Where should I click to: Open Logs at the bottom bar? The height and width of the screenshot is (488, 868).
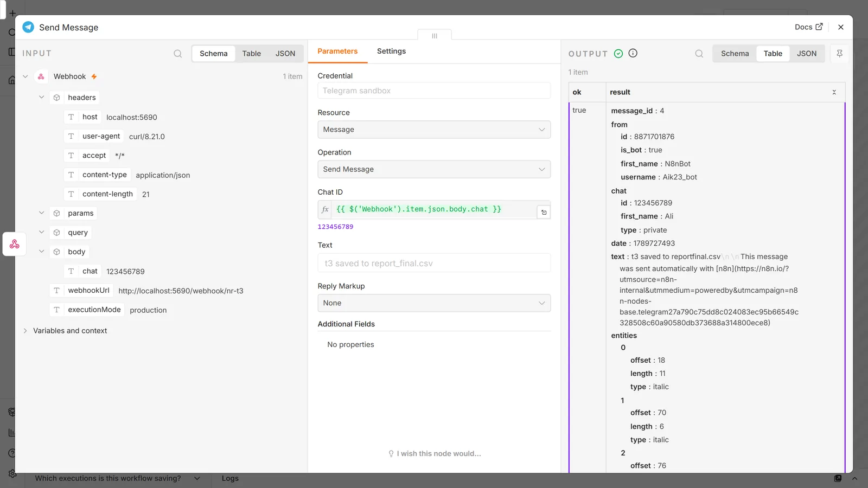230,478
